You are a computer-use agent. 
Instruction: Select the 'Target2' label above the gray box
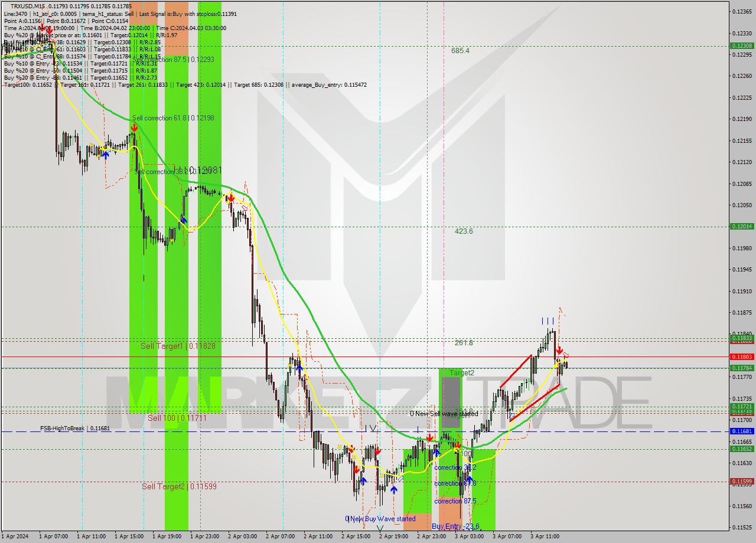[462, 373]
